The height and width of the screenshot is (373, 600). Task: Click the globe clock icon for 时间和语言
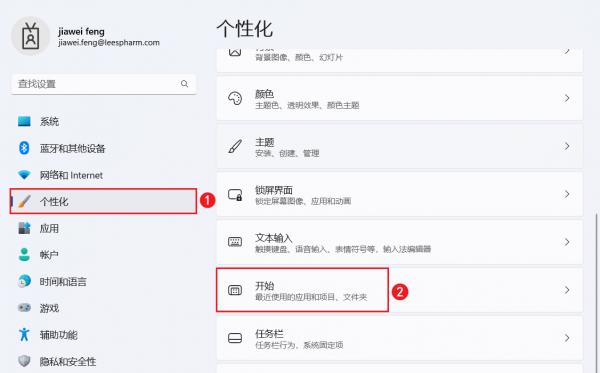[x=24, y=281]
